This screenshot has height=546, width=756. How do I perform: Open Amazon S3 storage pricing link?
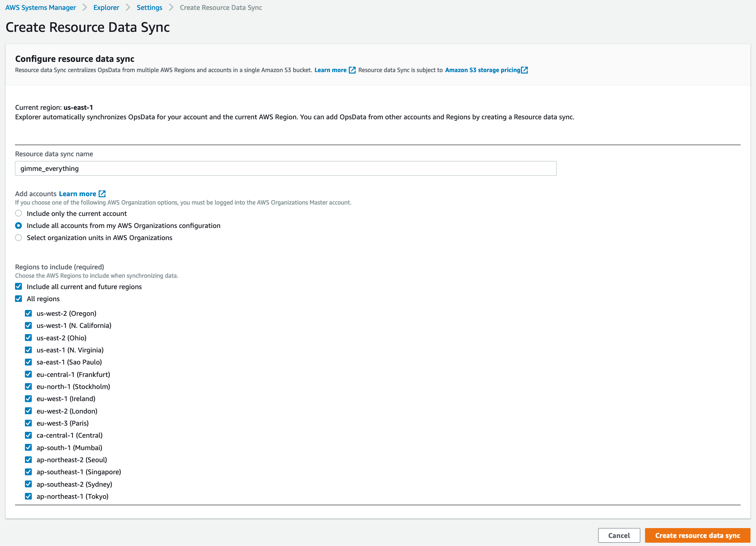482,70
